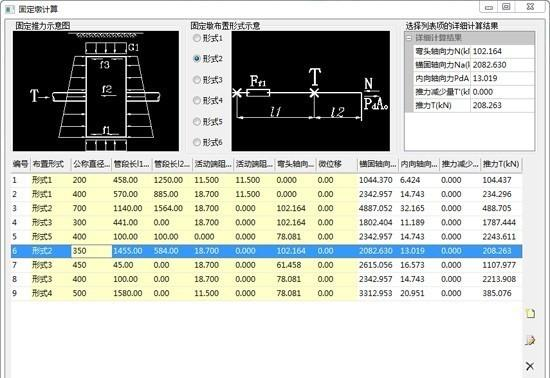Click the delete X icon
550x378 pixels.
point(530,366)
